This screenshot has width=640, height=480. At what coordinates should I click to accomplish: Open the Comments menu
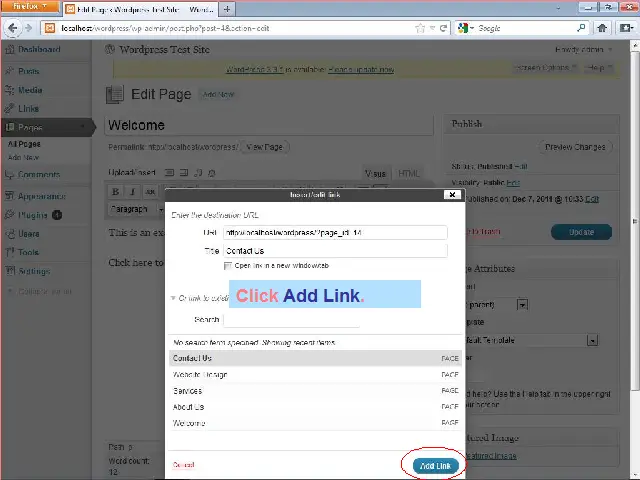point(39,175)
